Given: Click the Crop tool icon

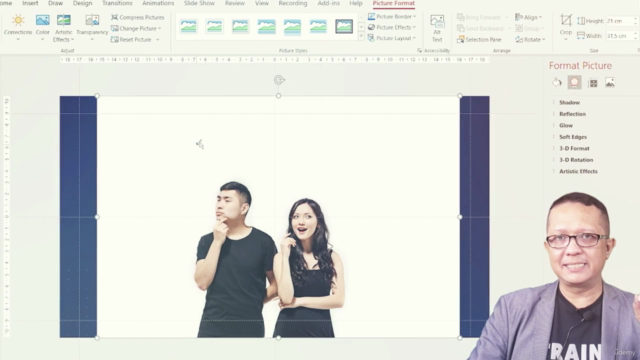Looking at the screenshot, I should (566, 20).
